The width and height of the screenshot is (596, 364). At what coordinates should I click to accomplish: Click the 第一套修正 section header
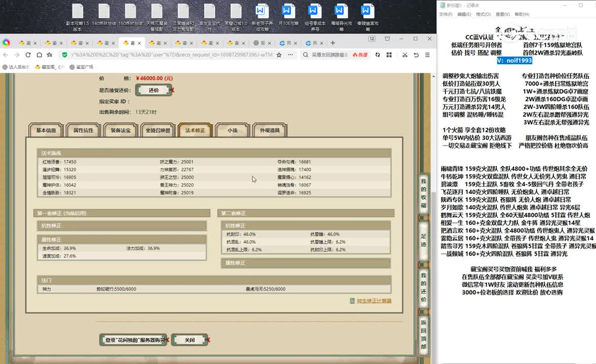tap(121, 213)
